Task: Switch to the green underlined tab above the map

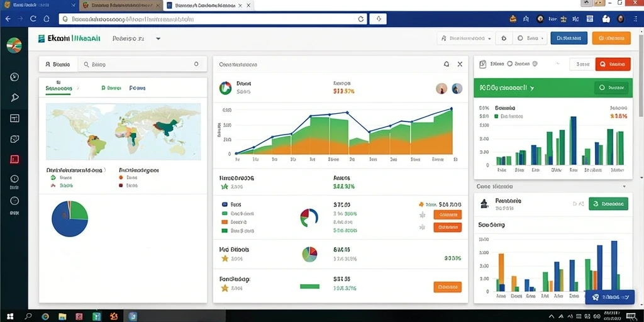Action: [x=58, y=88]
